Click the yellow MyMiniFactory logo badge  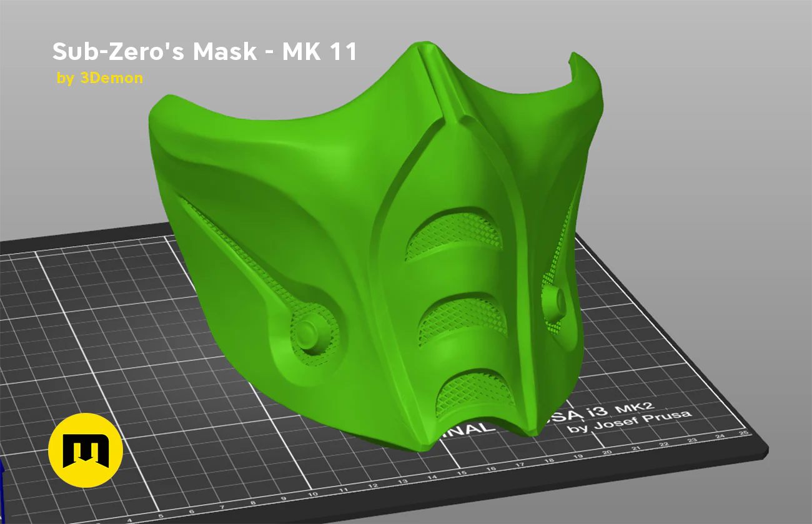click(86, 450)
